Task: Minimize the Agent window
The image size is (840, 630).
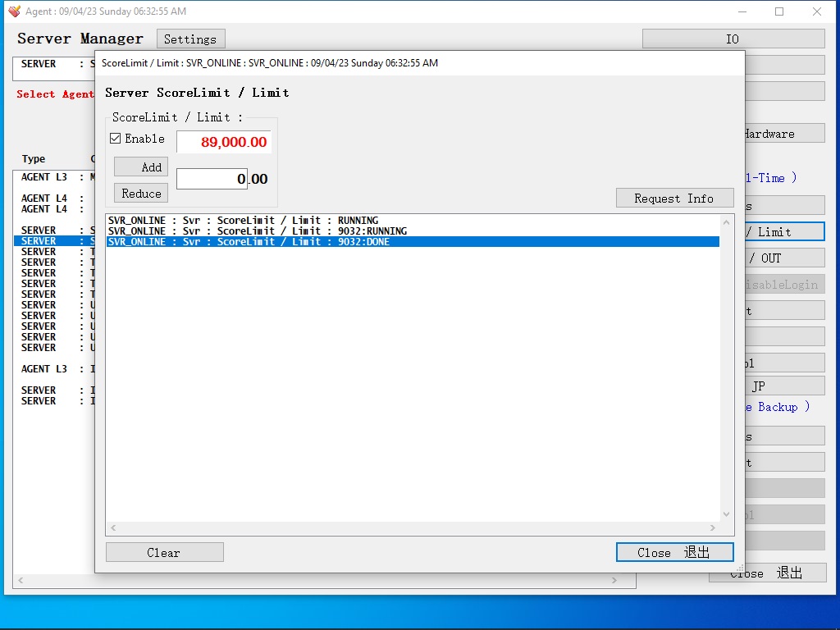Action: [x=742, y=11]
